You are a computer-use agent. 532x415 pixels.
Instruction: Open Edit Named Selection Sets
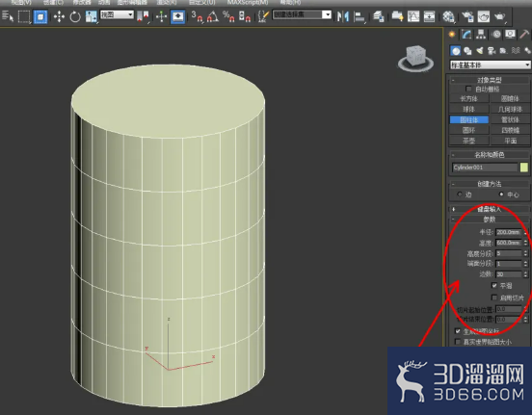pos(264,16)
